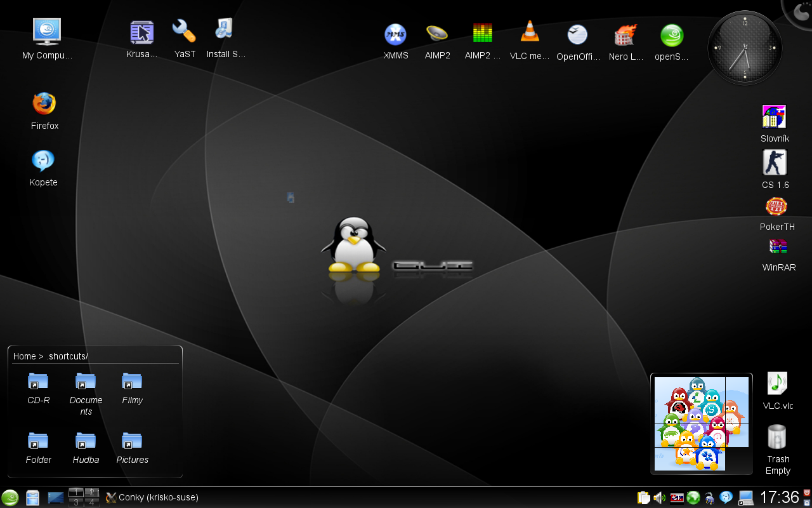Click the penguins picture frame widget
Screen dimensions: 812x508
point(701,424)
